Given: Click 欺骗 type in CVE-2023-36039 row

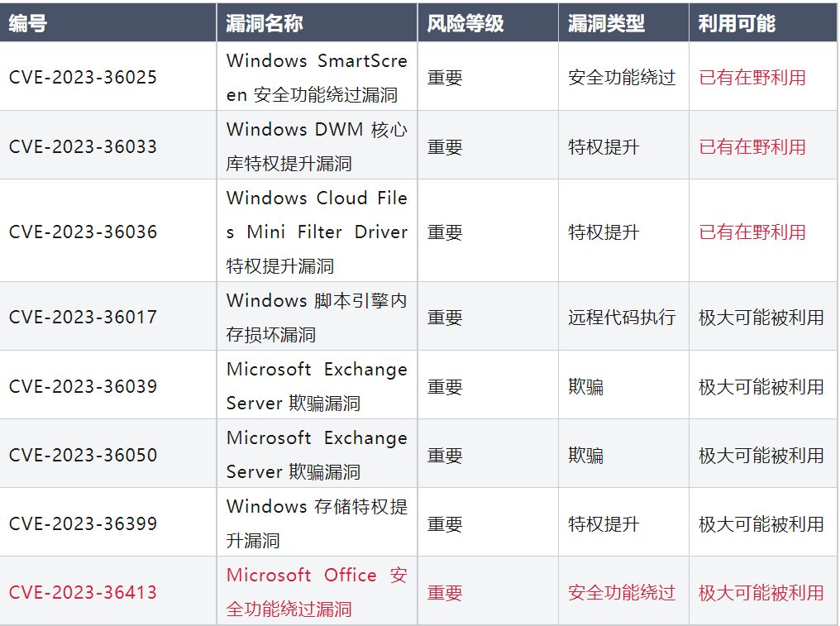Looking at the screenshot, I should click(x=585, y=386).
